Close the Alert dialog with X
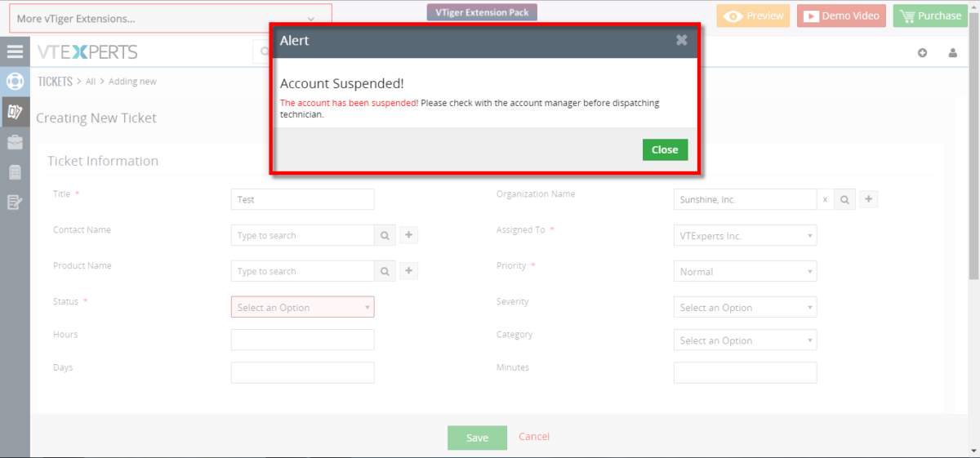 click(682, 40)
